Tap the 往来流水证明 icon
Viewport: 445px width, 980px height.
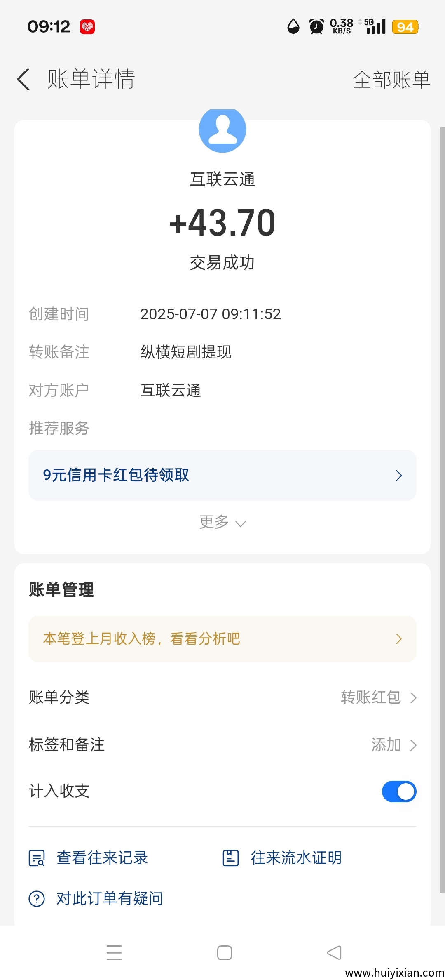[x=231, y=858]
